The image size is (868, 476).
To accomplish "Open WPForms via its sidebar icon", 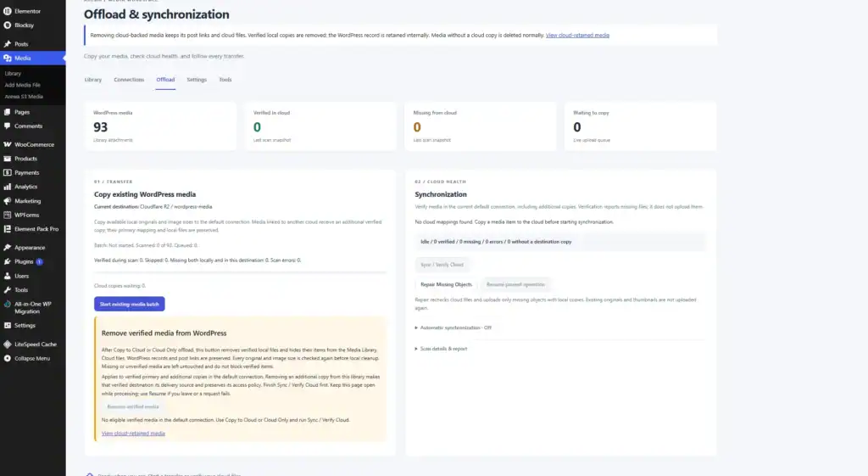I will tap(7, 215).
